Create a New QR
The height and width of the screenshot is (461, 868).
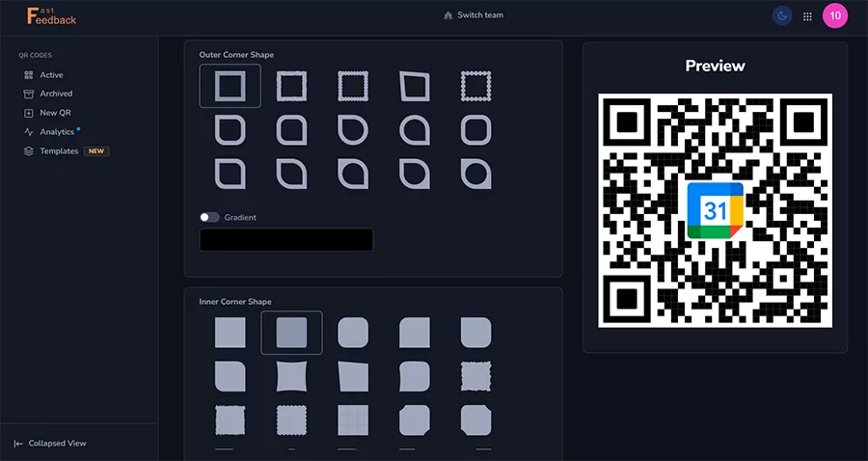pos(48,112)
